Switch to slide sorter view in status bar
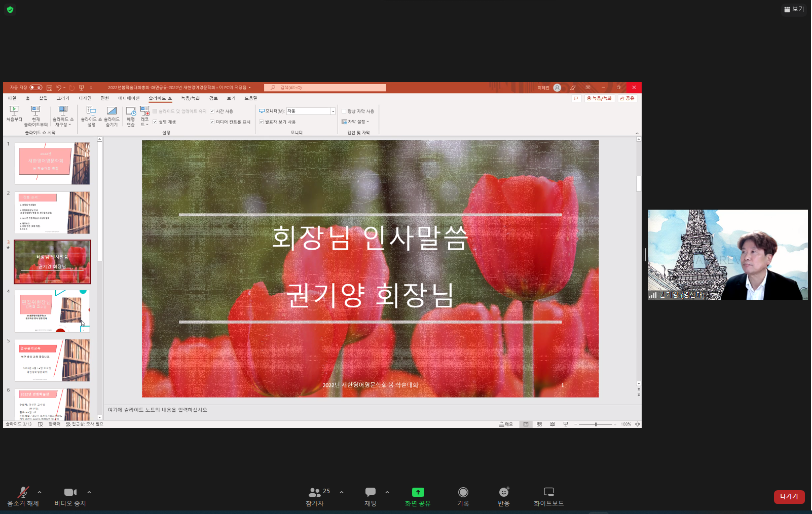The image size is (812, 514). (x=539, y=424)
